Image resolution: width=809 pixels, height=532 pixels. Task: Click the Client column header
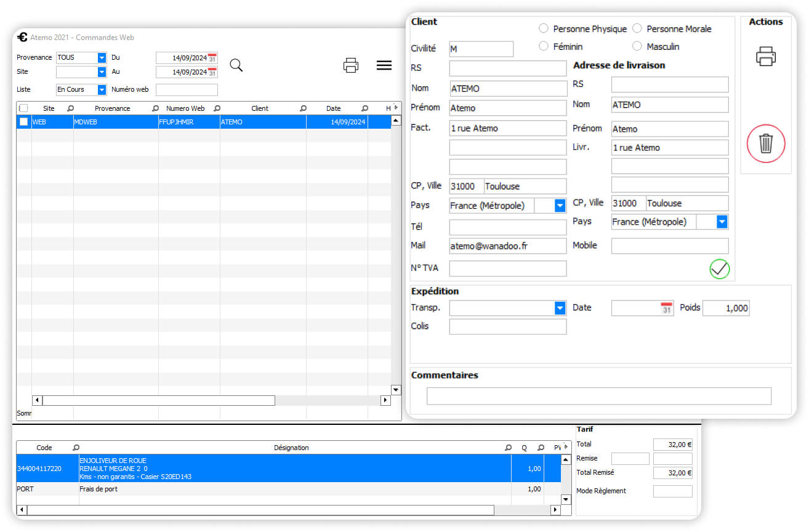point(260,108)
